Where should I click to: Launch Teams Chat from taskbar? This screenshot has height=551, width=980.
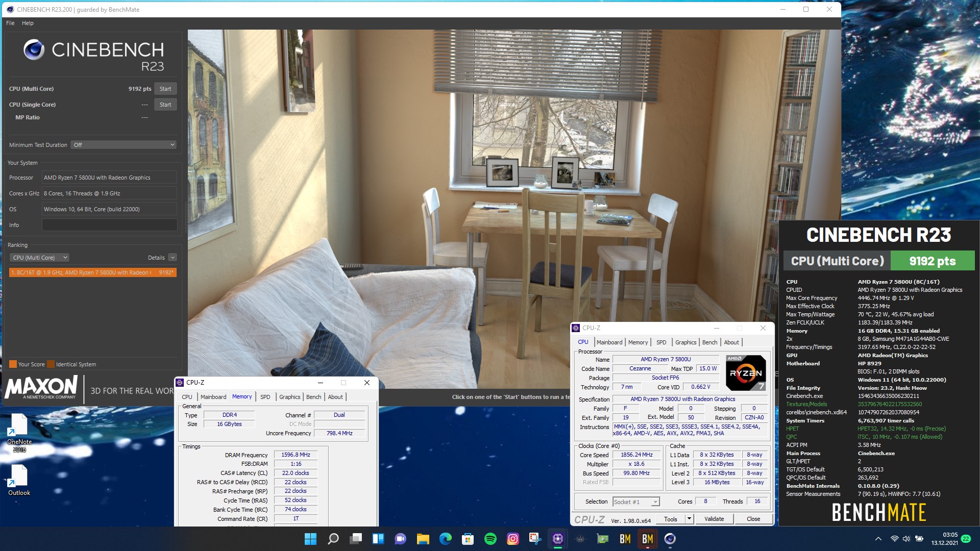[x=401, y=539]
